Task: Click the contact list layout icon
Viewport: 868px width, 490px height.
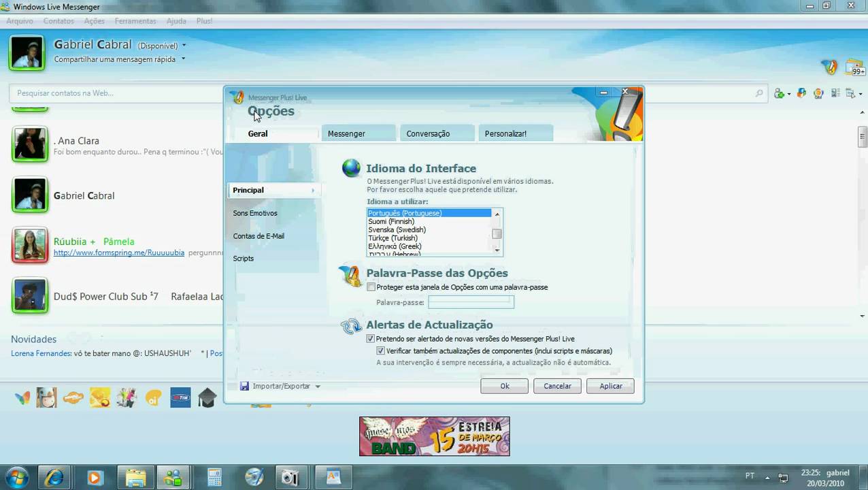Action: tap(835, 93)
